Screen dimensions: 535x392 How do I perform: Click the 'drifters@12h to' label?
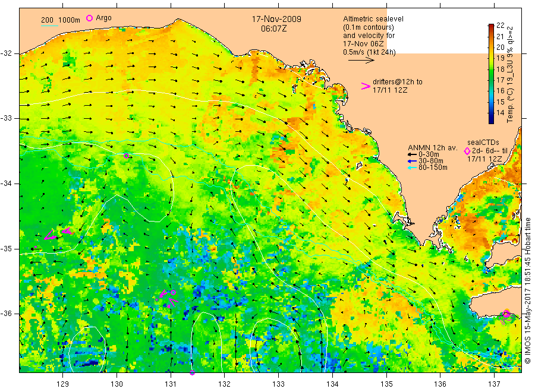click(398, 82)
